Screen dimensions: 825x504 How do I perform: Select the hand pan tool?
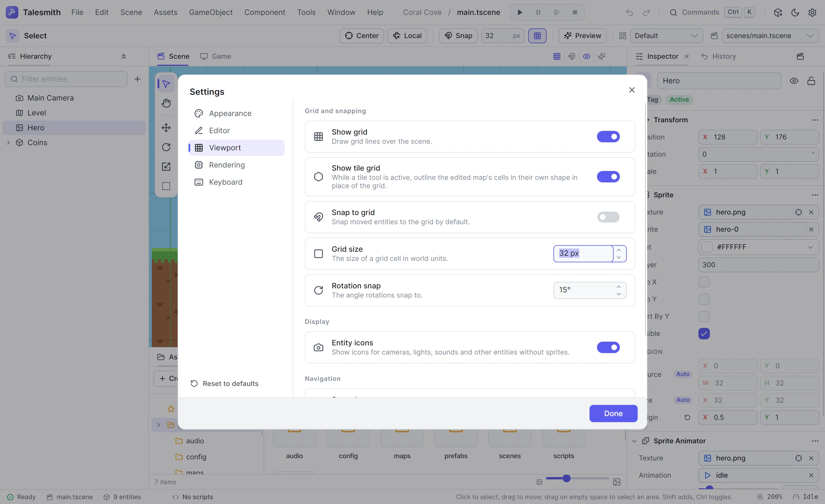point(166,103)
